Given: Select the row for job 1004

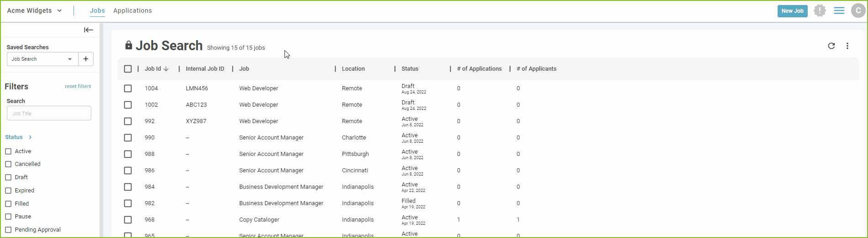Looking at the screenshot, I should [128, 88].
